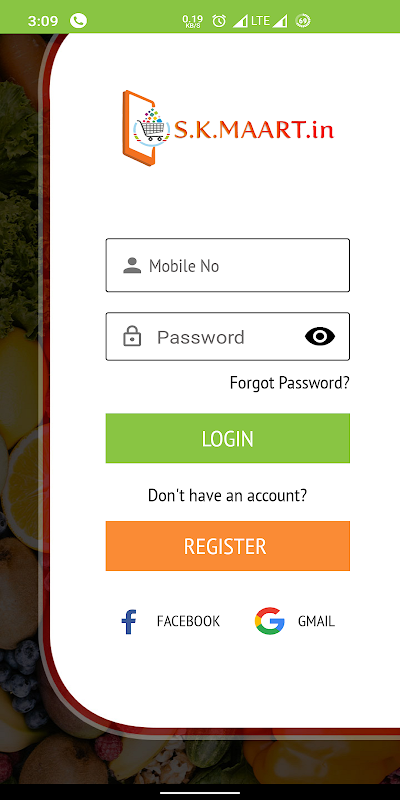Tap the alarm clock status bar icon
Image resolution: width=400 pixels, height=800 pixels.
pos(219,21)
